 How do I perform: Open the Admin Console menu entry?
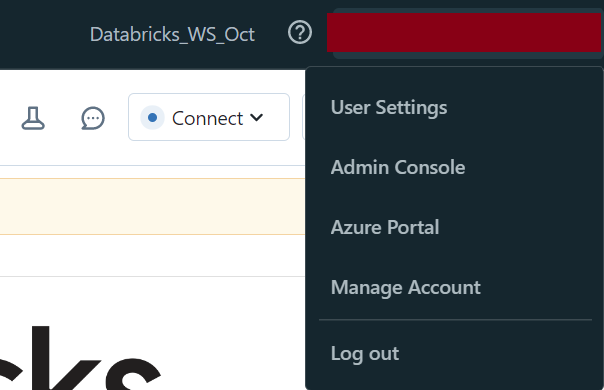(398, 167)
